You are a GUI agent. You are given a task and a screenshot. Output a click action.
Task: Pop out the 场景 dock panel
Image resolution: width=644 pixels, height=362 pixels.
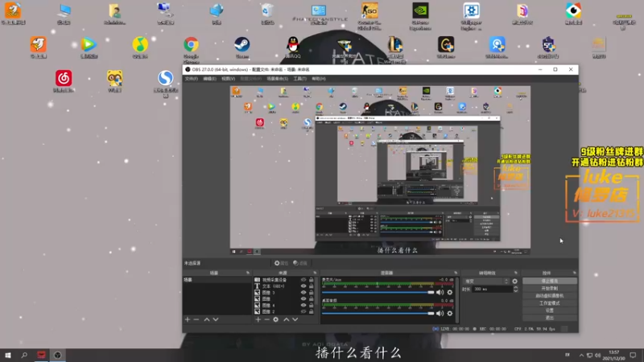pyautogui.click(x=248, y=273)
